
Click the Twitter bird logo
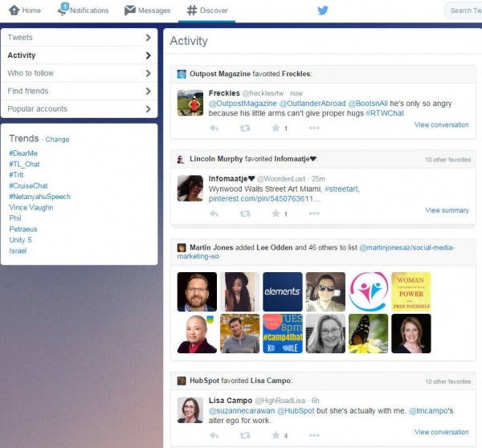[323, 10]
